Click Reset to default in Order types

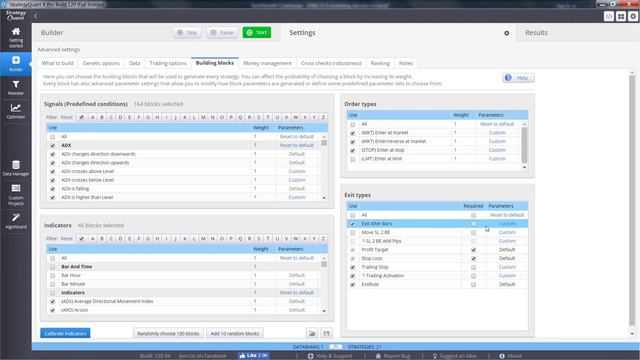pos(497,124)
